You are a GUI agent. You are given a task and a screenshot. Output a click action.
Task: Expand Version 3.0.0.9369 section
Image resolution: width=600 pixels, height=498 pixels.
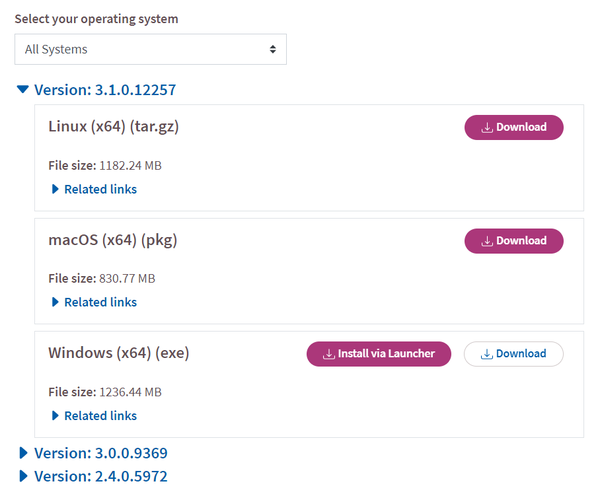pyautogui.click(x=23, y=453)
